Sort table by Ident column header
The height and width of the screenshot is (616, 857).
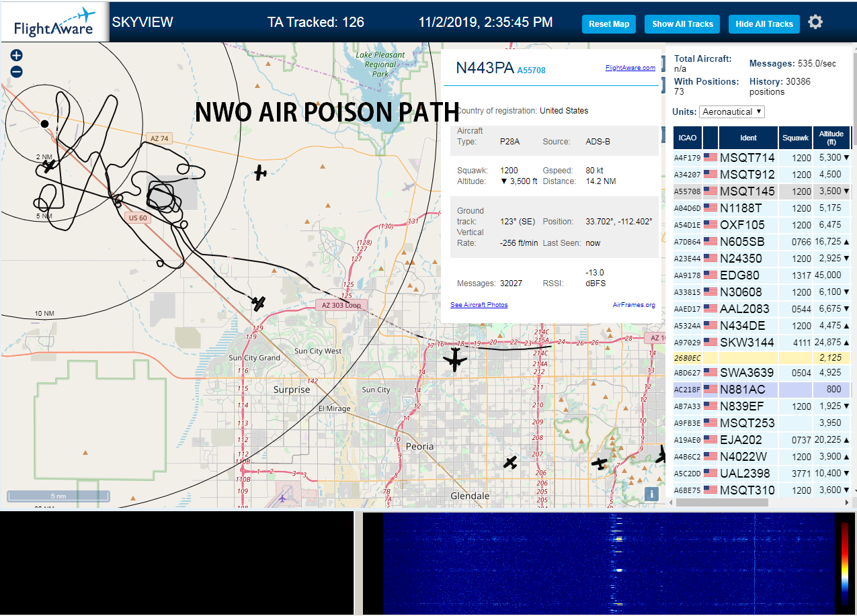[x=748, y=138]
